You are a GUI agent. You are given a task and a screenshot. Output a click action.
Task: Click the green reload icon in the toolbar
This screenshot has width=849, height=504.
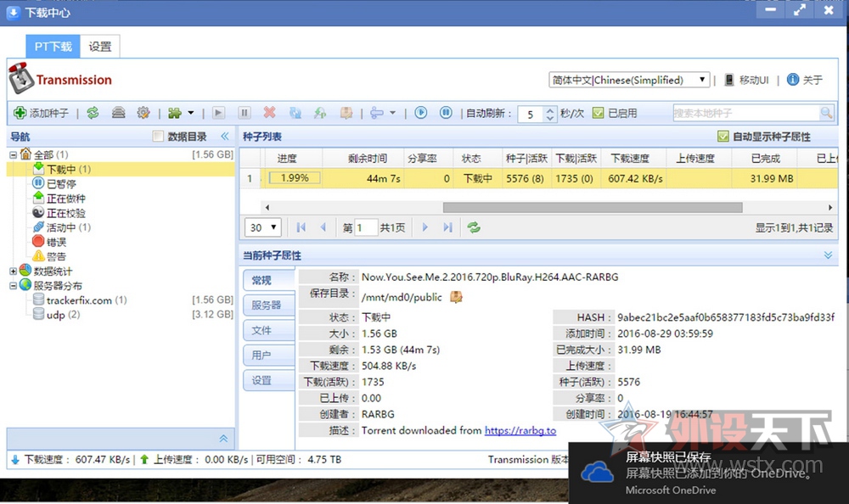tap(93, 113)
